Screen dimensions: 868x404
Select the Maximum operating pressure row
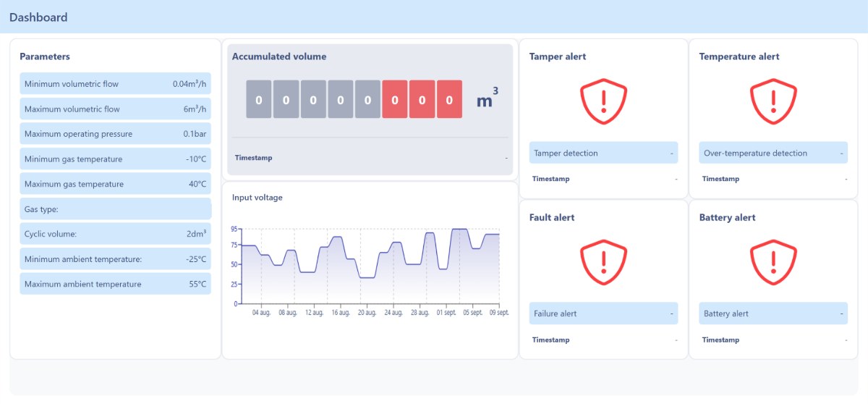tap(115, 134)
